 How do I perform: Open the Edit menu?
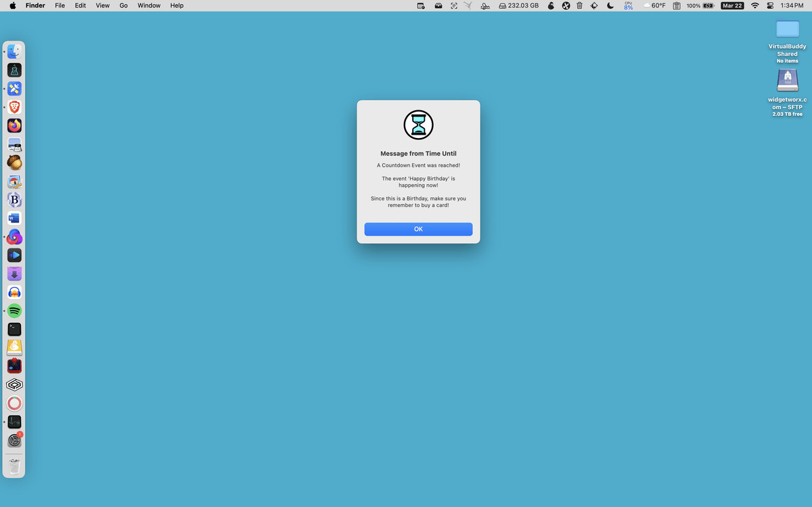81,5
